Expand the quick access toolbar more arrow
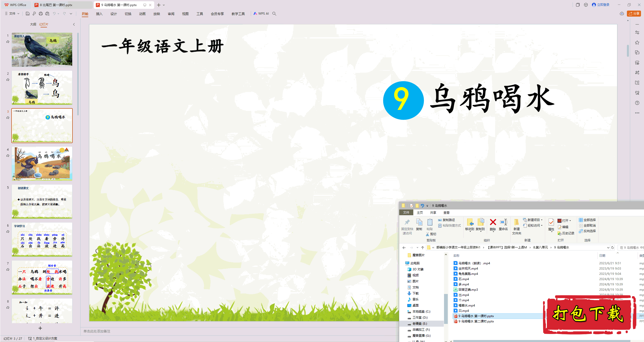Screen dimensions: 644x342 tap(71, 14)
